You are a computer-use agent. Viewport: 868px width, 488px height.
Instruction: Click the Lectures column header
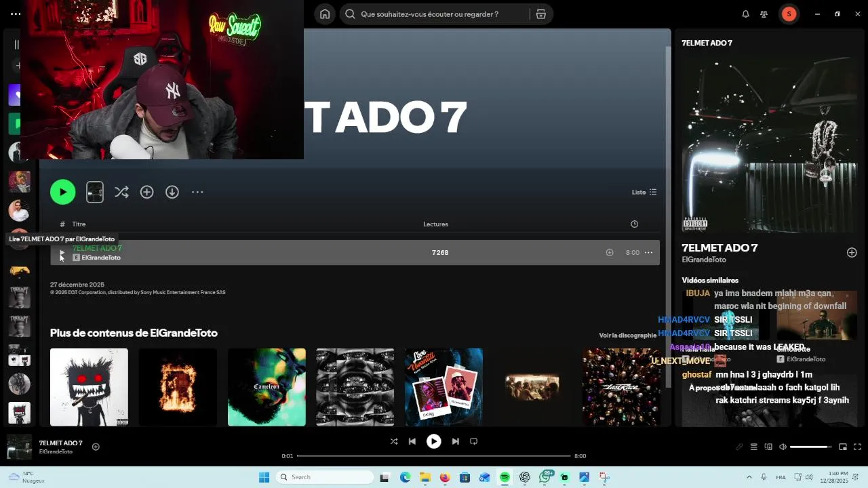pos(435,224)
